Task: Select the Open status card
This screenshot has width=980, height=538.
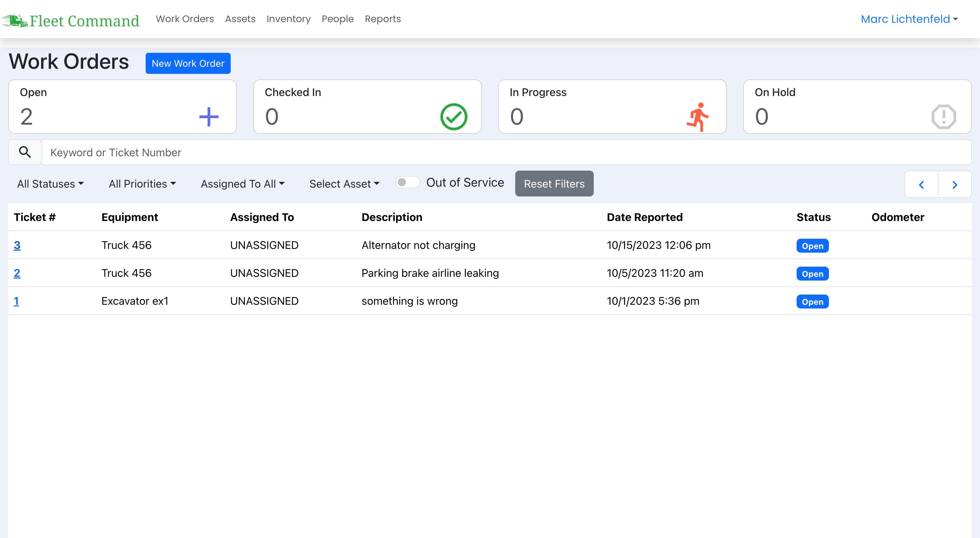Action: [x=122, y=107]
